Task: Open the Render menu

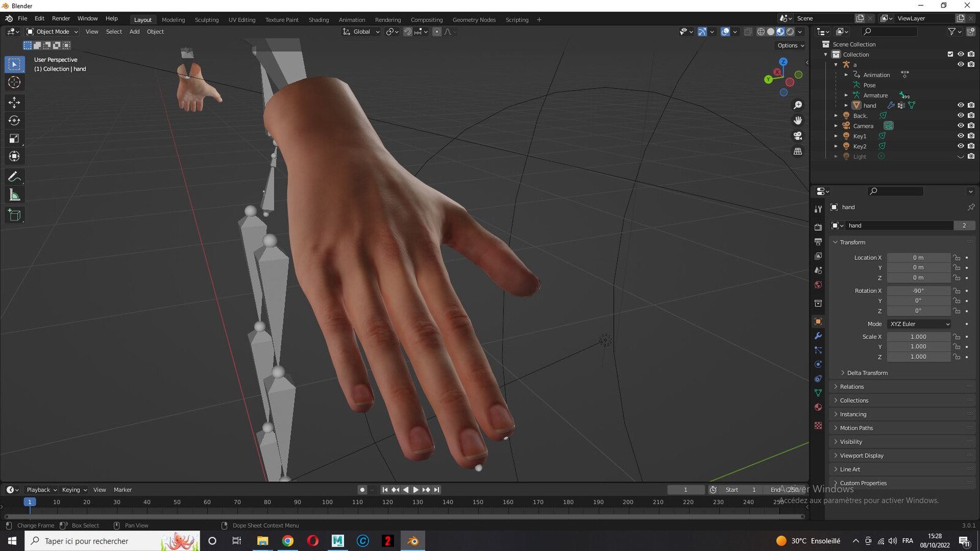Action: tap(61, 18)
